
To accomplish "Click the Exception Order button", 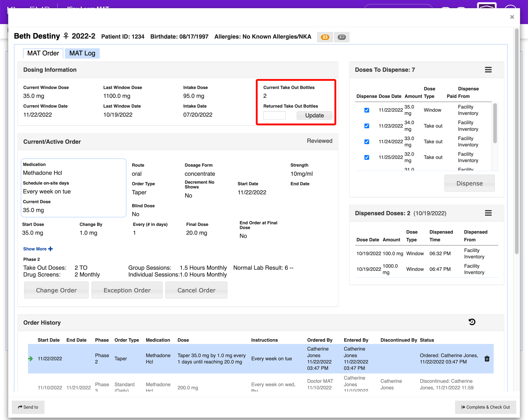I will point(127,290).
